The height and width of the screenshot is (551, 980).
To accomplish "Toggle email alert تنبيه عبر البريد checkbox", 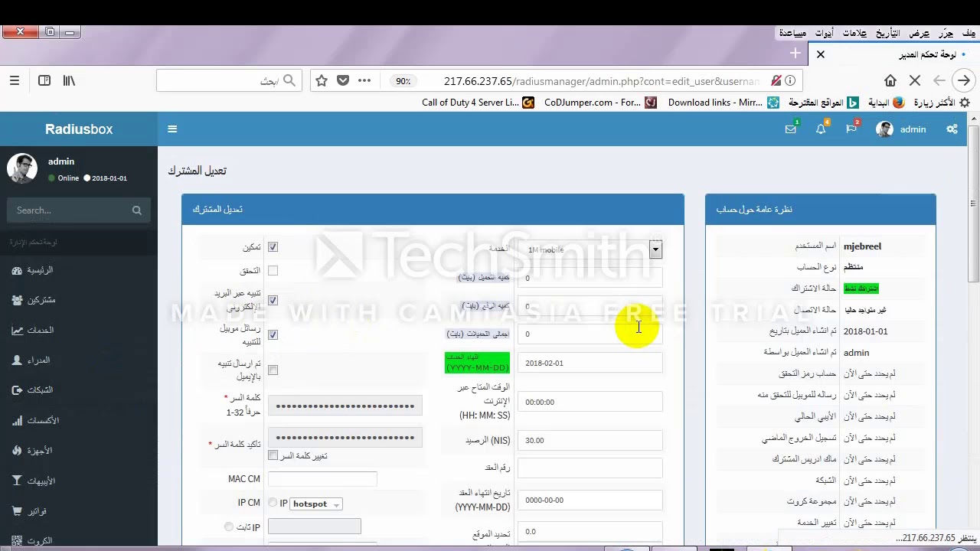I will click(273, 301).
